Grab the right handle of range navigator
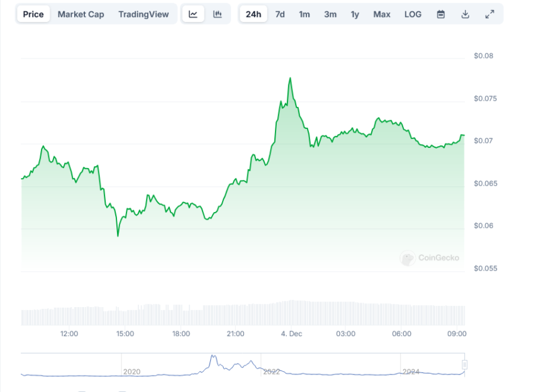 465,365
